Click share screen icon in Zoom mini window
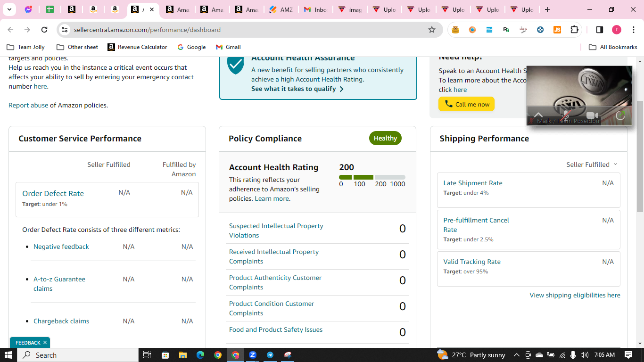Screen dimensions: 644x362 click(620, 115)
